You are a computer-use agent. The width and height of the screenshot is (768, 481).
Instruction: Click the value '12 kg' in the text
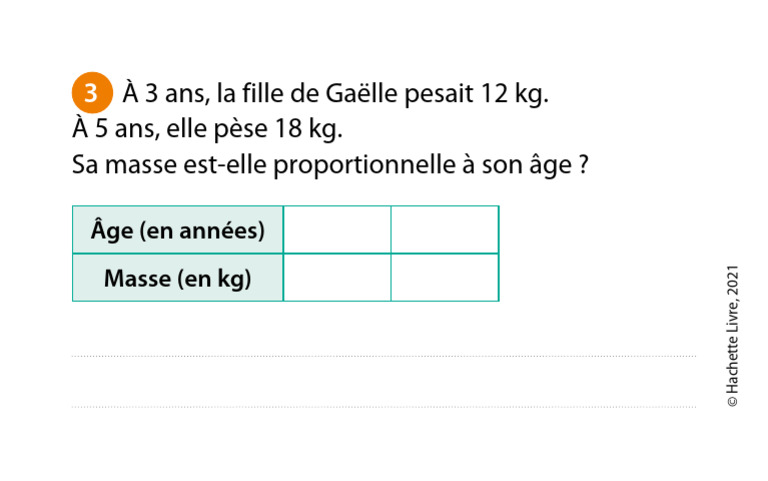514,95
